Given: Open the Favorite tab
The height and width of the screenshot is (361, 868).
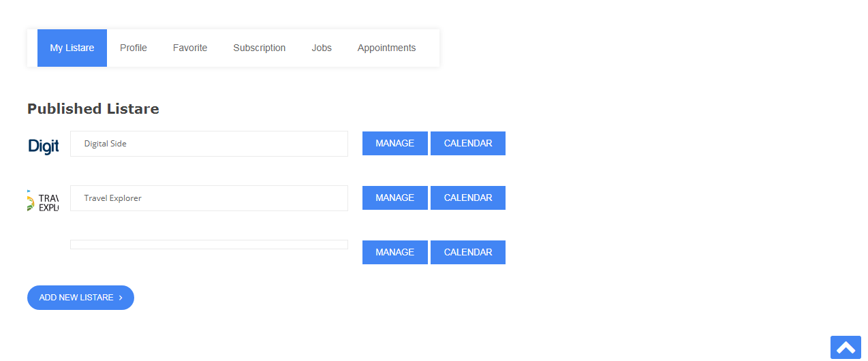Looking at the screenshot, I should (190, 48).
